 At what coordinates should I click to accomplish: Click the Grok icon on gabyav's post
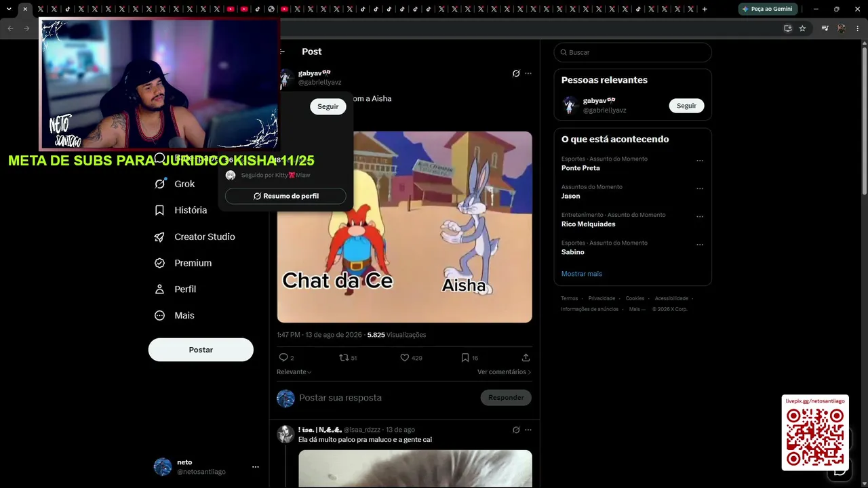[516, 73]
